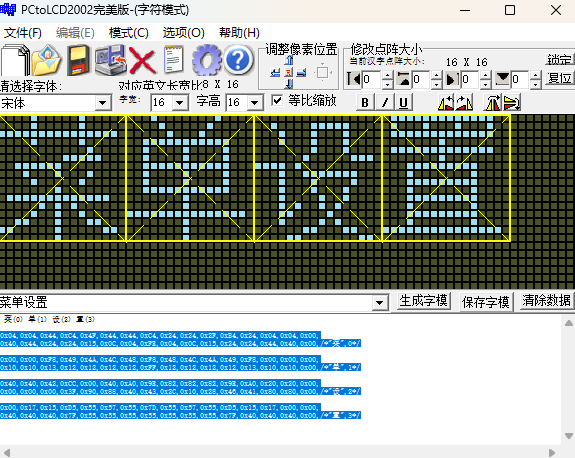
Task: Shift pixels left with the left arrow
Action: click(275, 73)
